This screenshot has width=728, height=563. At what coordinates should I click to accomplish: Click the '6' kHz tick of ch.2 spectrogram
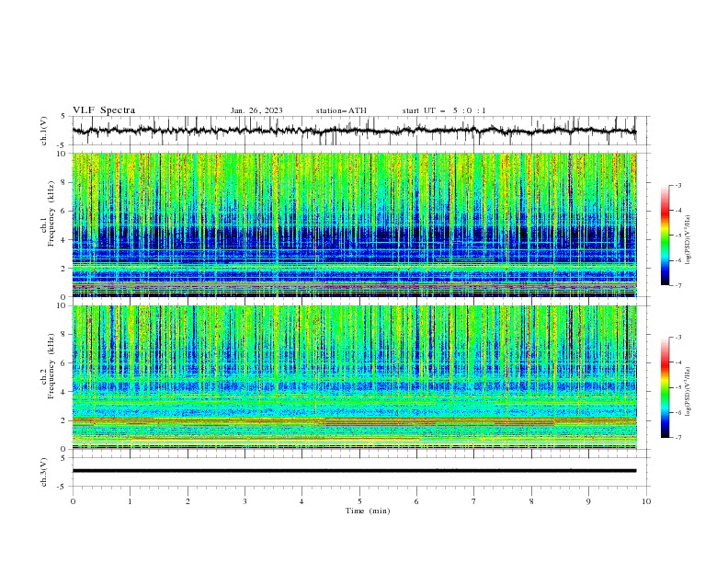(x=64, y=363)
